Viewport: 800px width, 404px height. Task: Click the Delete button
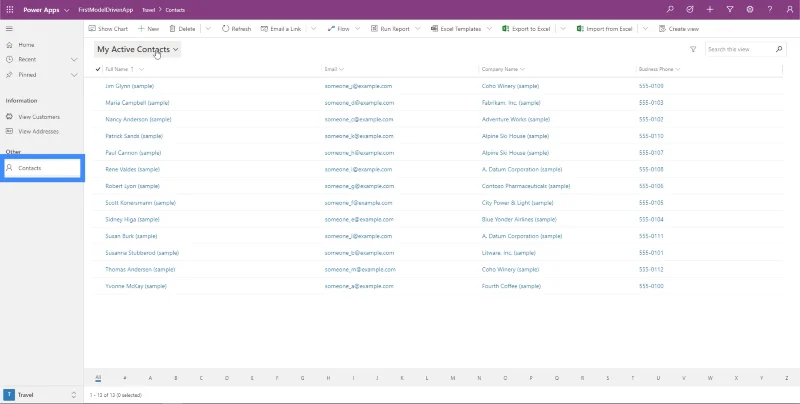182,29
